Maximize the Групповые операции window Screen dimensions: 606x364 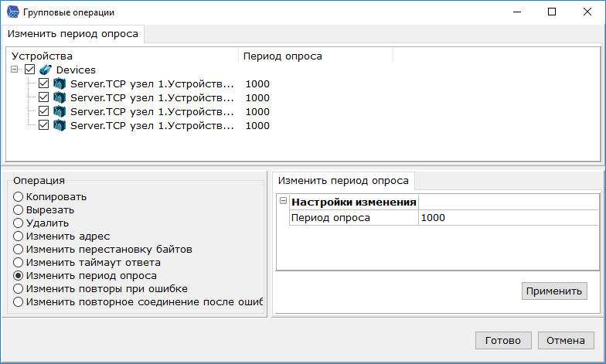[552, 12]
